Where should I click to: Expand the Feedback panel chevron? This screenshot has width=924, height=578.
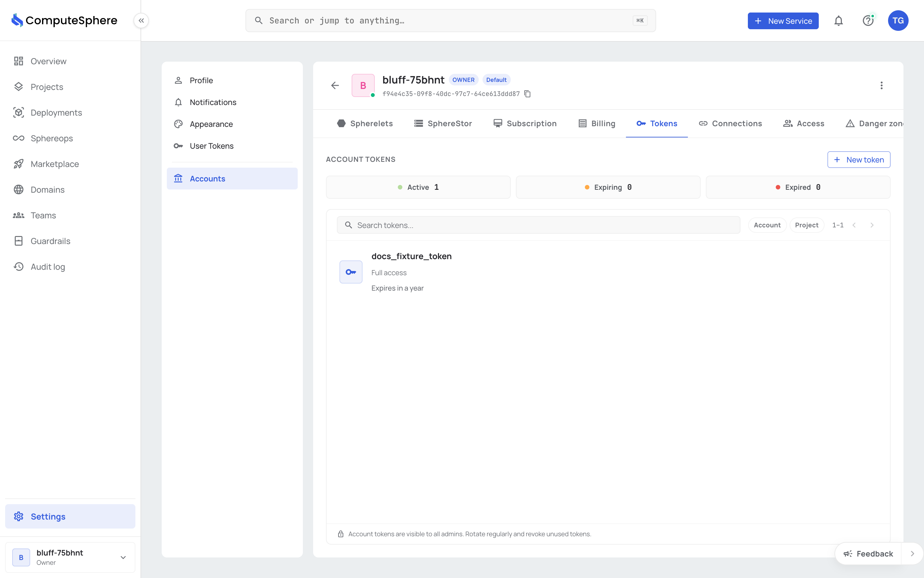(x=912, y=554)
